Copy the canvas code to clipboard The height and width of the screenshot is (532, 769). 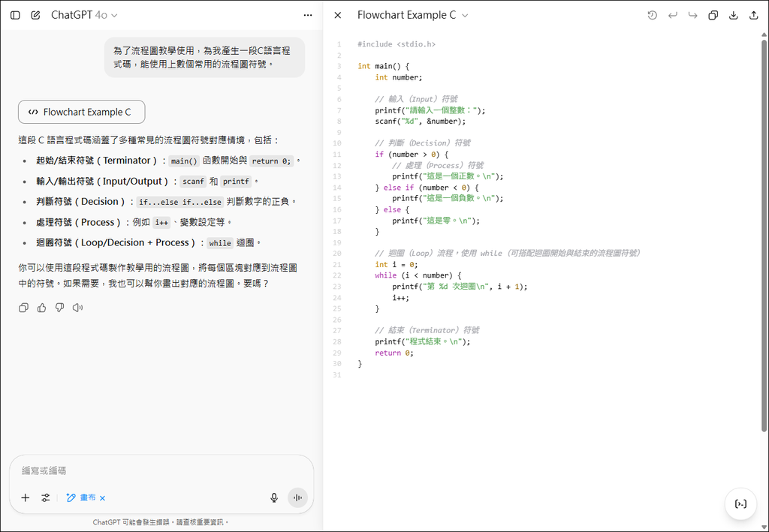coord(713,15)
